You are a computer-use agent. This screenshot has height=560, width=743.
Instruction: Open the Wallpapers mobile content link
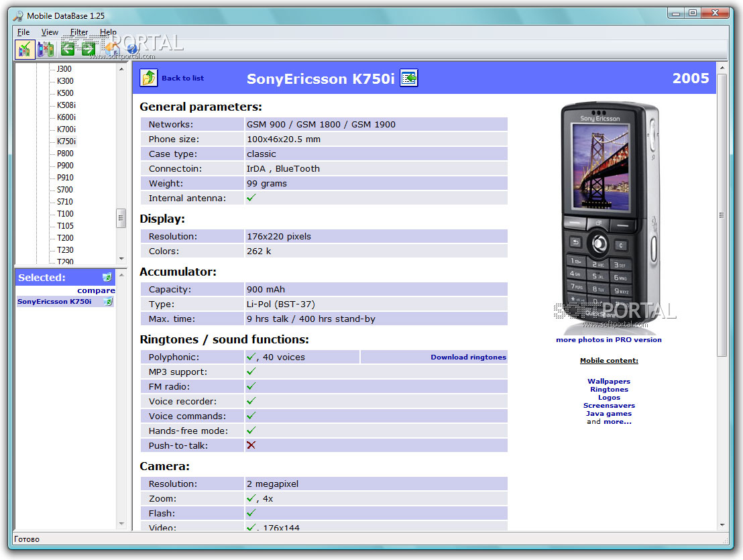click(609, 382)
